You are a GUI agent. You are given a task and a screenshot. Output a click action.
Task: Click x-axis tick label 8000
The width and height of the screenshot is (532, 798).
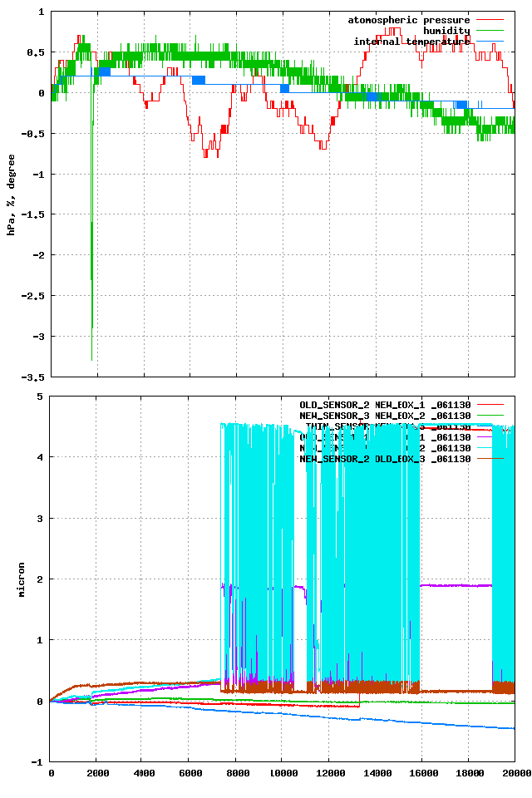coord(237,774)
